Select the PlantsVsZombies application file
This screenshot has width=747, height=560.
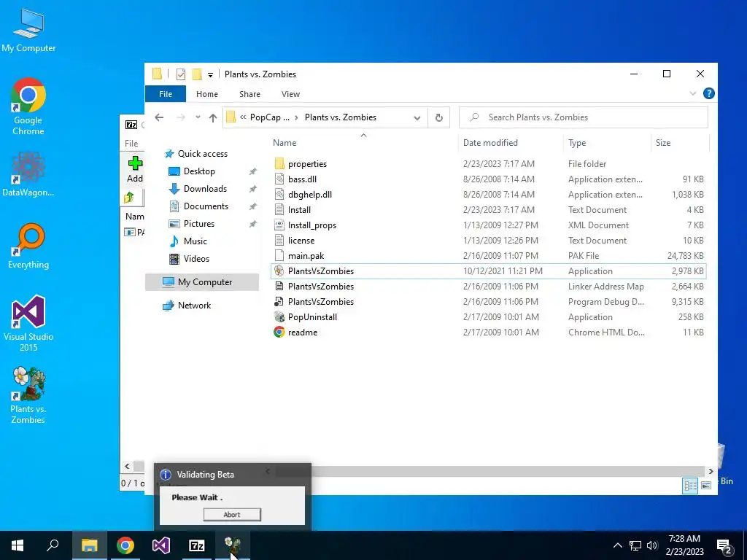(x=488, y=271)
